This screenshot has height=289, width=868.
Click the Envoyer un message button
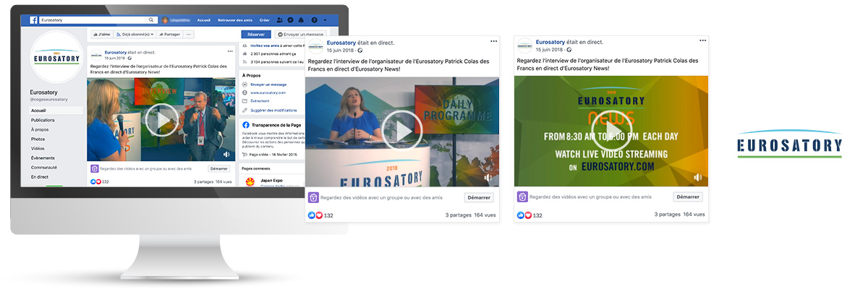pyautogui.click(x=301, y=34)
